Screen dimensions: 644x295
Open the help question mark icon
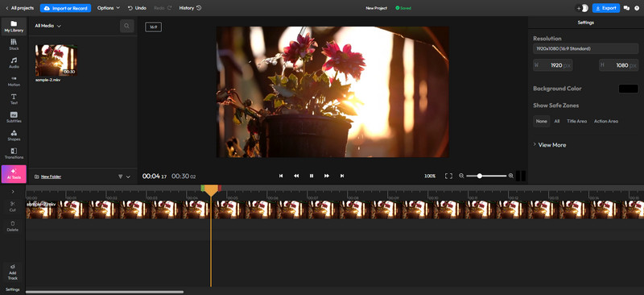tap(637, 8)
